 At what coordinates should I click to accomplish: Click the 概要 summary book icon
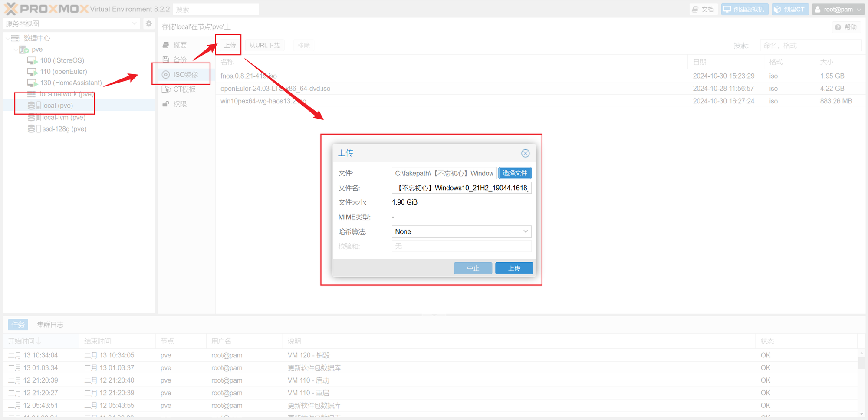point(166,45)
